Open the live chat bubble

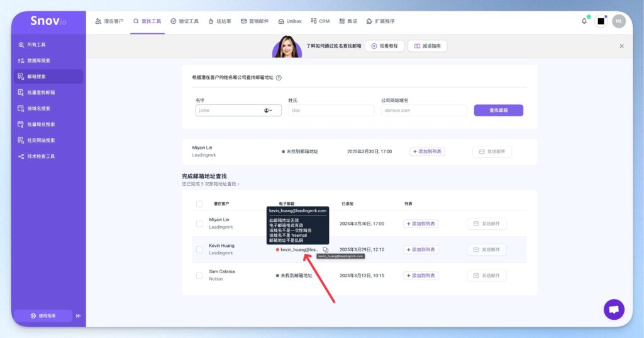pos(614,310)
